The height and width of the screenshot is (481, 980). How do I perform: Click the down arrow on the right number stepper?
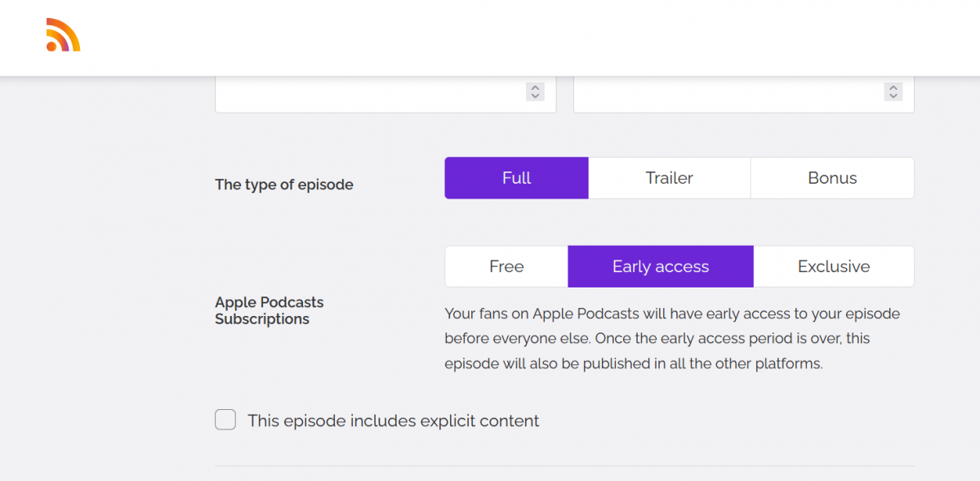[893, 96]
